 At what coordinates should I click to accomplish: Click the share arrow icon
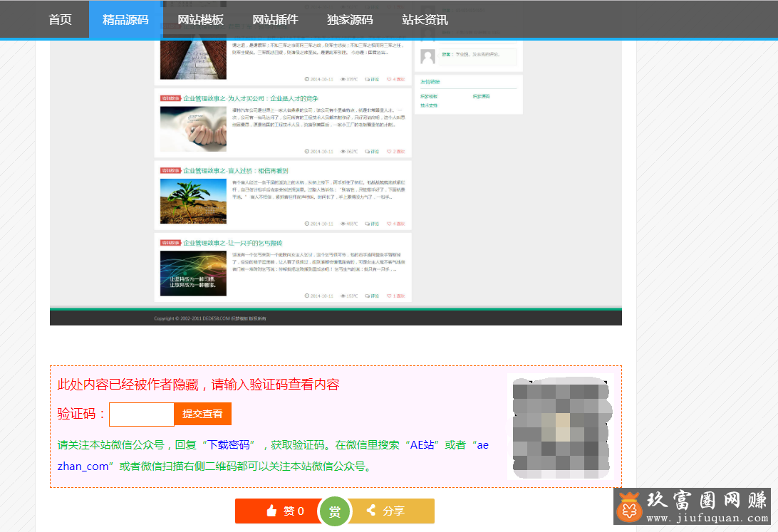(x=370, y=510)
